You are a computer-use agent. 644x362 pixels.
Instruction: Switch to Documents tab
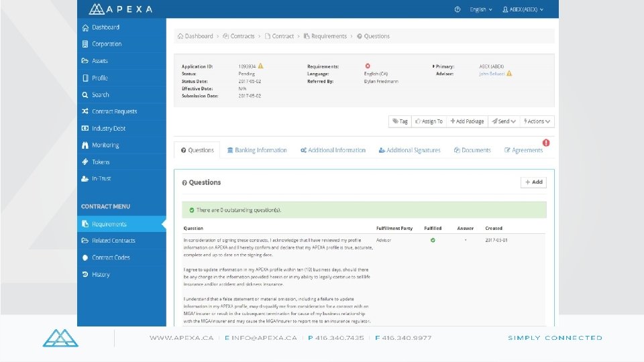472,150
